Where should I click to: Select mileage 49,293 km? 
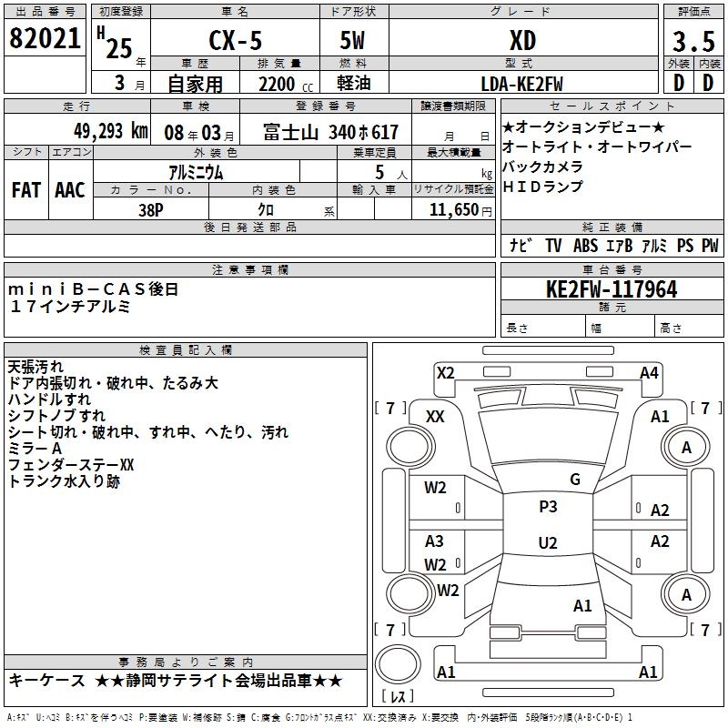coord(110,131)
